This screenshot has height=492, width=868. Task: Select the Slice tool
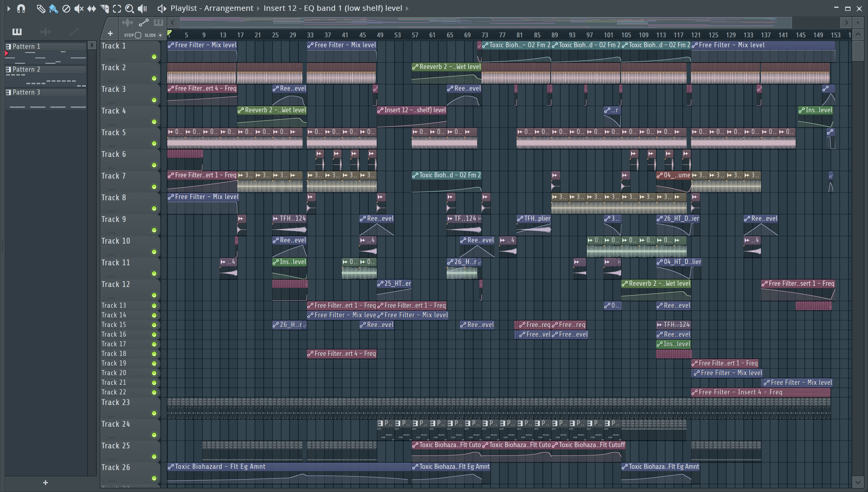coord(105,8)
